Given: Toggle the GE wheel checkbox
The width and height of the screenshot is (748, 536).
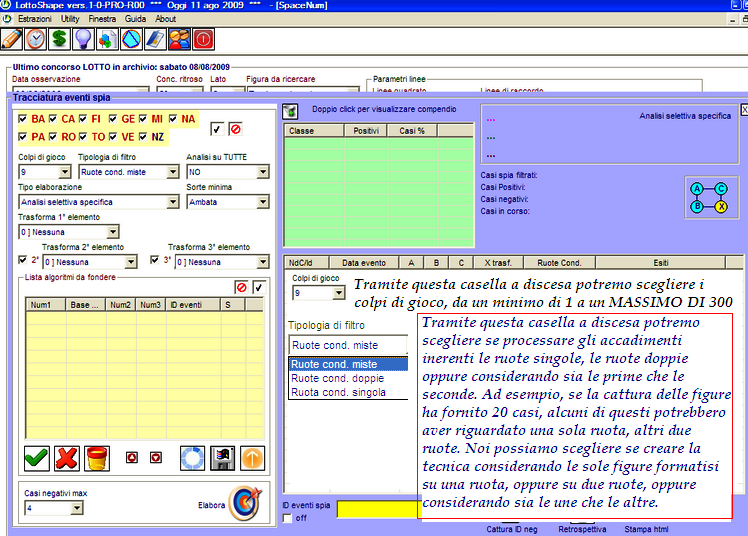Looking at the screenshot, I should [113, 118].
